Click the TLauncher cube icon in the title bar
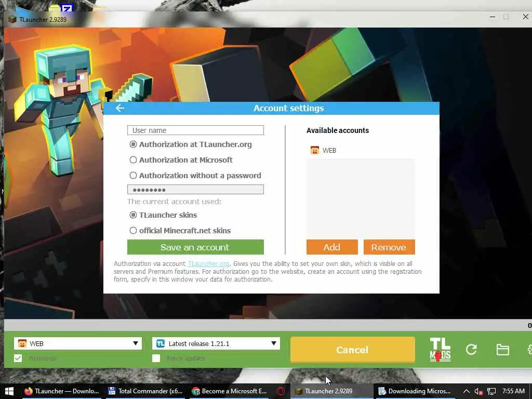This screenshot has height=399, width=532. [12, 19]
